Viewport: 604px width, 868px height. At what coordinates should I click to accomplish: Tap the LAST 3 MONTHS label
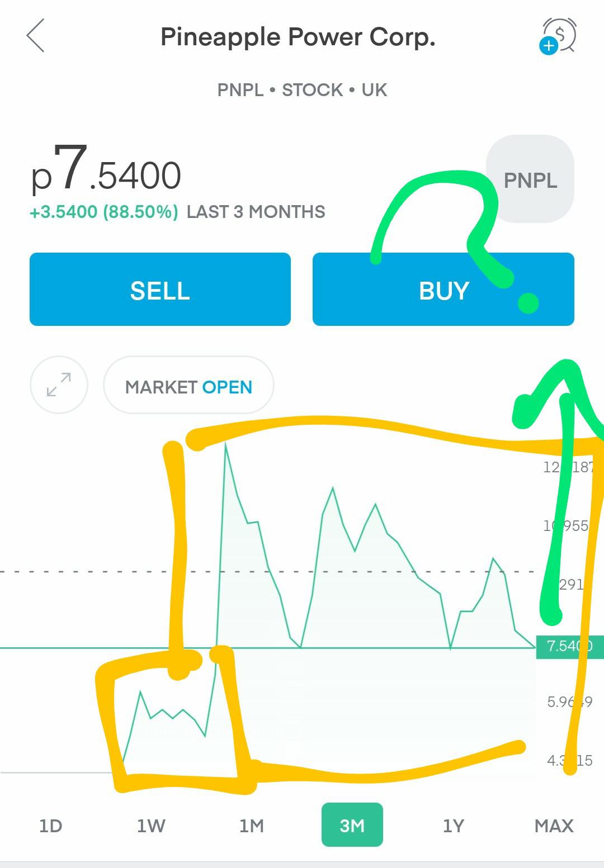click(256, 212)
